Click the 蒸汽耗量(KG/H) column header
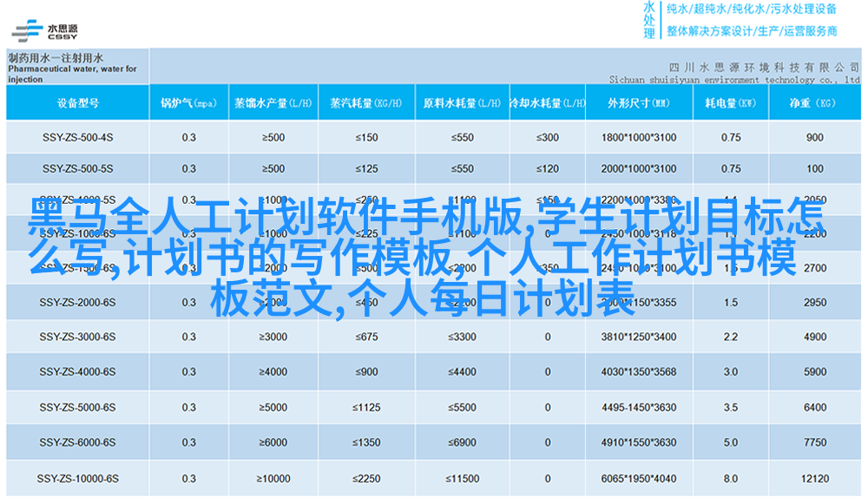This screenshot has height=504, width=868. (x=365, y=103)
